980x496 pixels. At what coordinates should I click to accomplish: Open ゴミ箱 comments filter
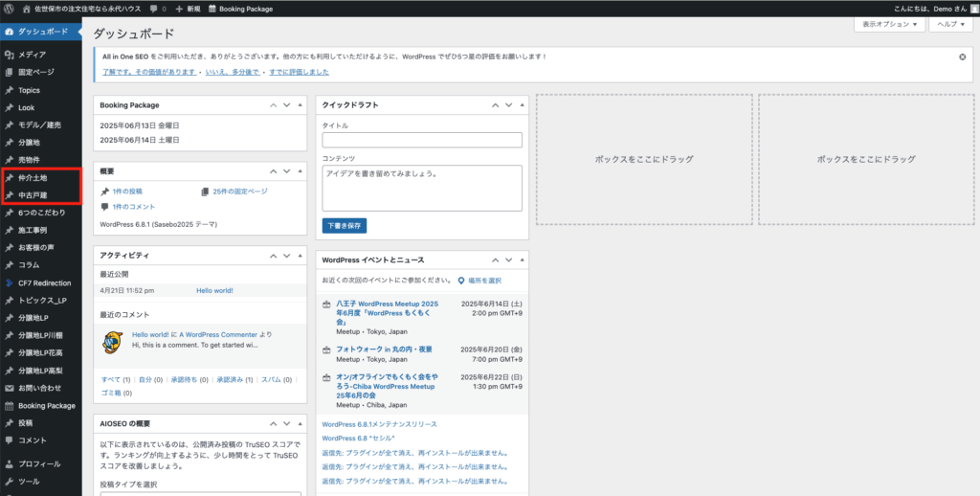(111, 394)
